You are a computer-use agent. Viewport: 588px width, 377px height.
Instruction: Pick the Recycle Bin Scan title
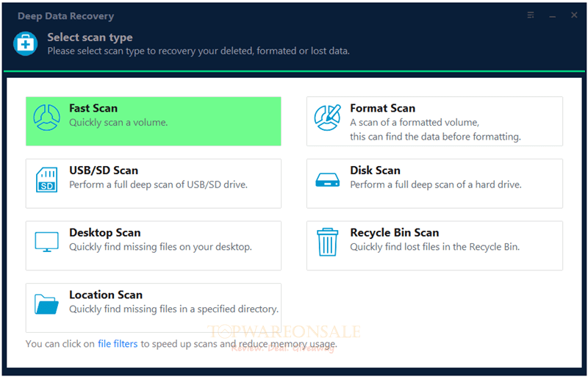395,232
